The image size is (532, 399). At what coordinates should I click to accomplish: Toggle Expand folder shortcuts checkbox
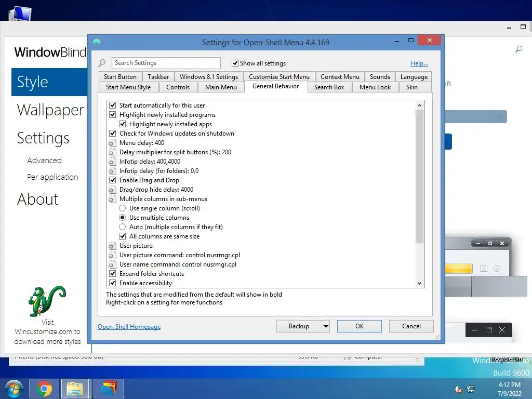(113, 273)
